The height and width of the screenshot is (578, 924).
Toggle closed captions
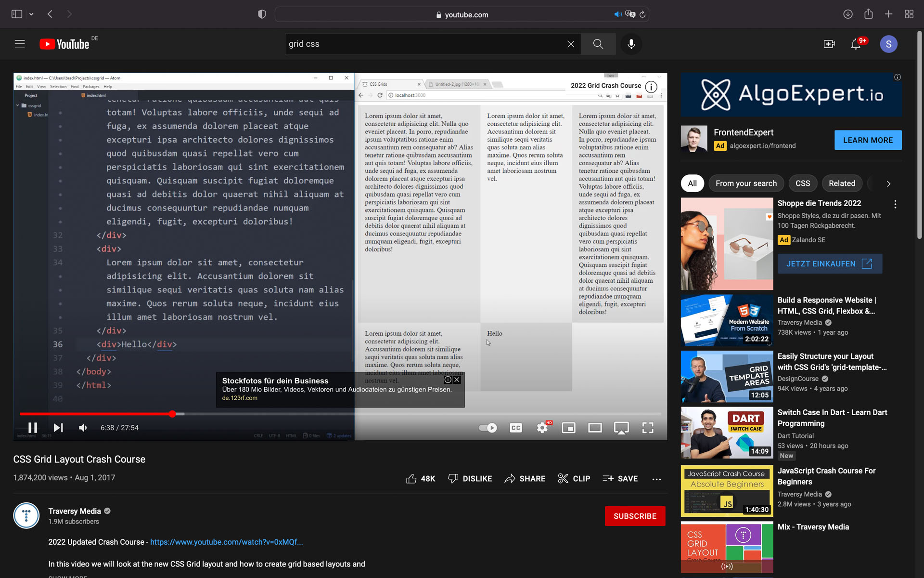click(x=516, y=428)
